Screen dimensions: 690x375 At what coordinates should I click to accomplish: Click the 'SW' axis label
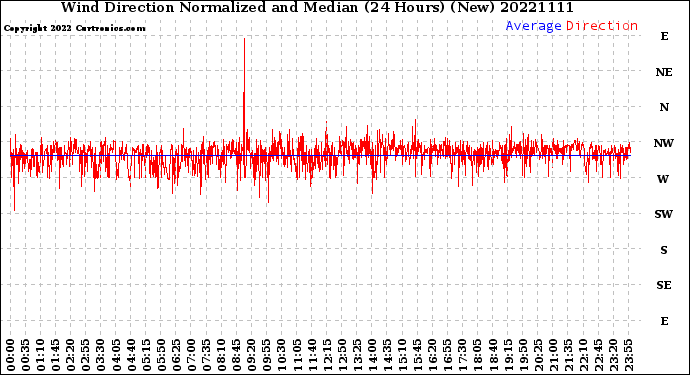(x=664, y=214)
